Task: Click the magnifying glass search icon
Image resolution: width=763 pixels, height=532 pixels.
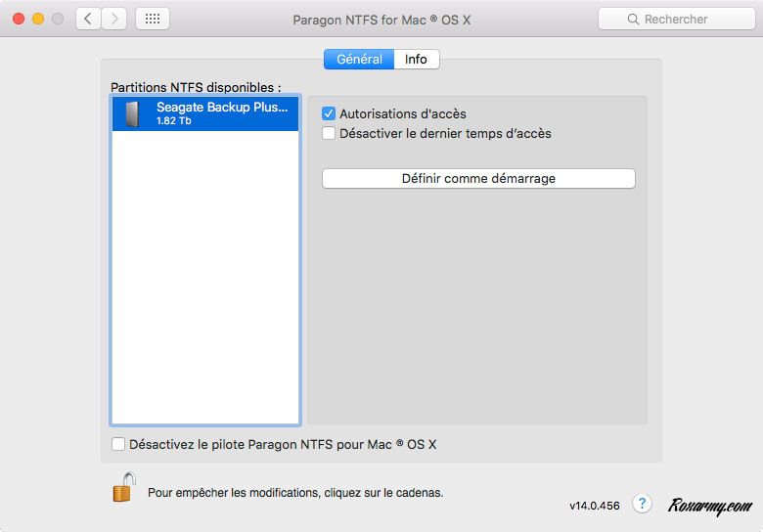Action: [634, 20]
